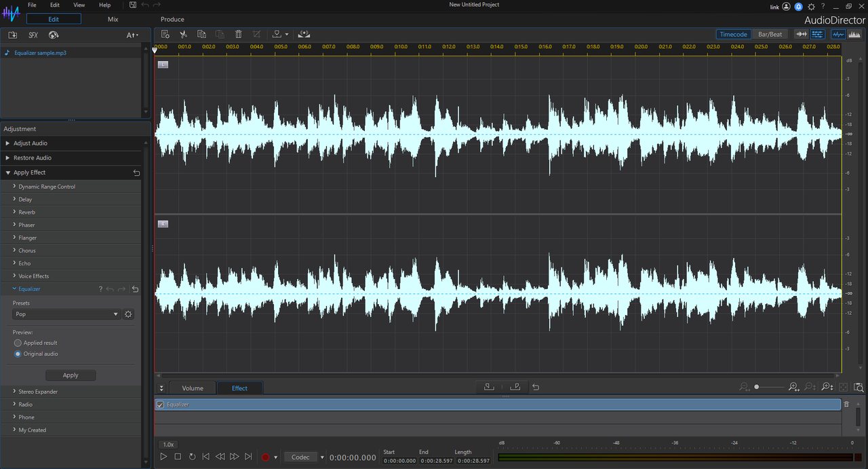Click the 1.0x playback speed button
Viewport: 868px width, 469px height.
click(169, 444)
